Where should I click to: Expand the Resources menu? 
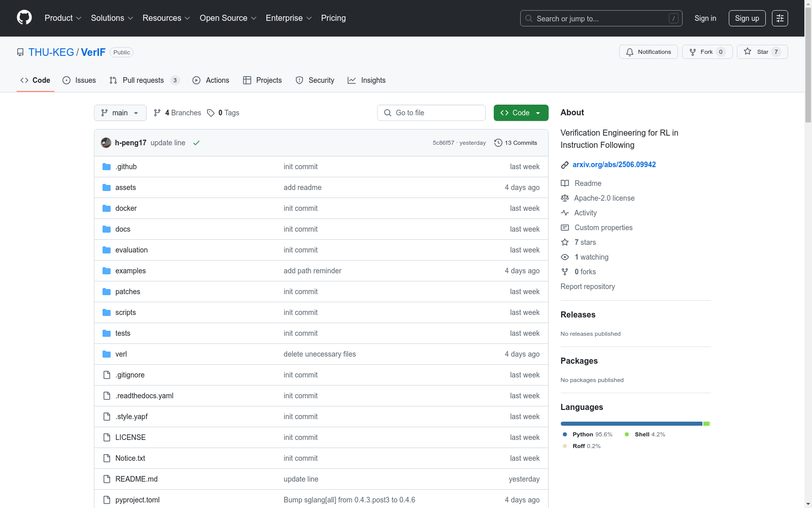point(166,18)
